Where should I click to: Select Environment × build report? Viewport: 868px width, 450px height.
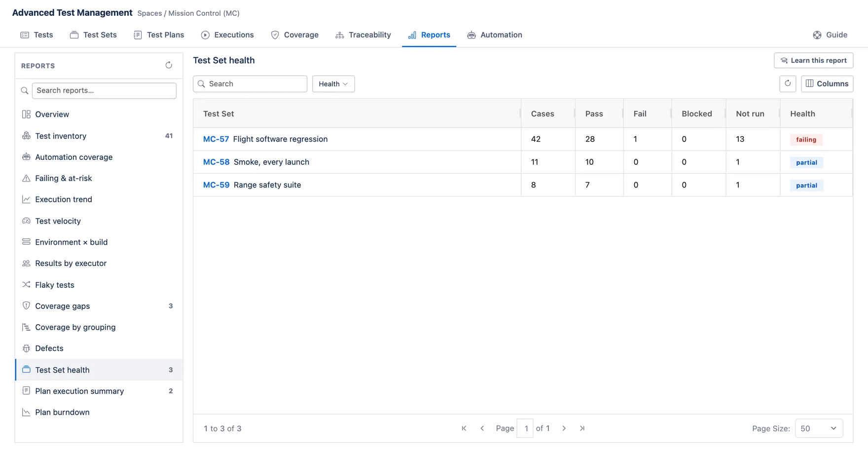99,242
